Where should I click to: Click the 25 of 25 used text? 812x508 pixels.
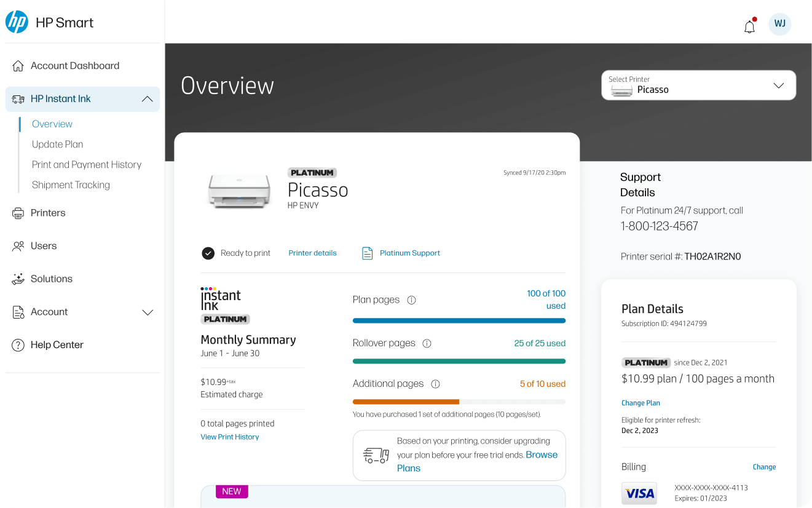pyautogui.click(x=540, y=343)
